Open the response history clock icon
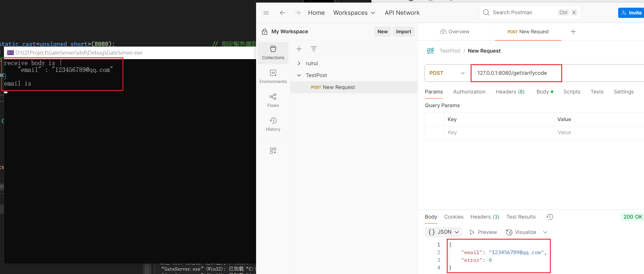Viewport: 644px width, 274px height. point(550,217)
